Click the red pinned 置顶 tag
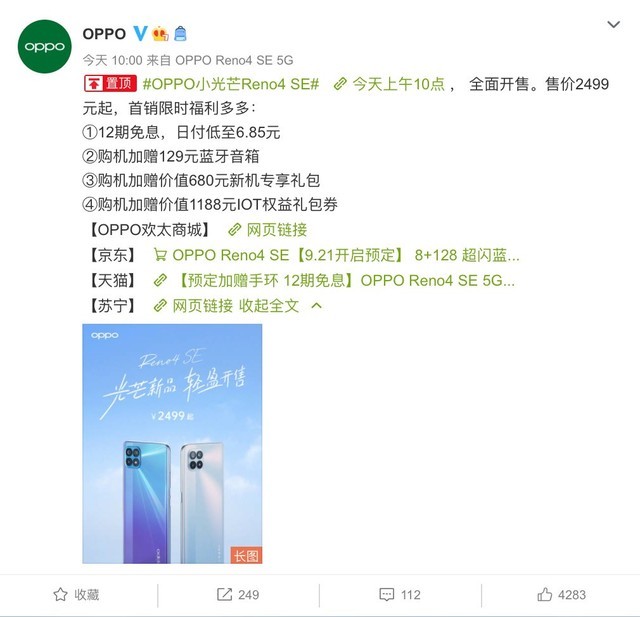640x617 pixels. tap(110, 84)
